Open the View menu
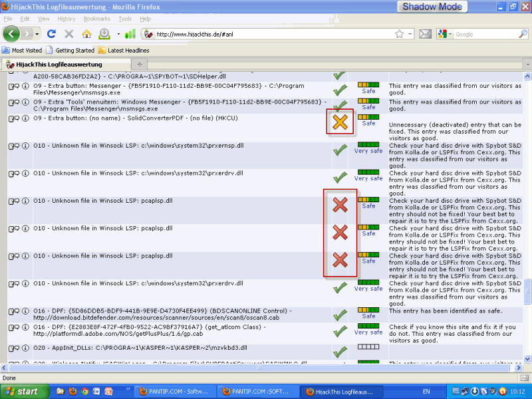 coord(43,19)
